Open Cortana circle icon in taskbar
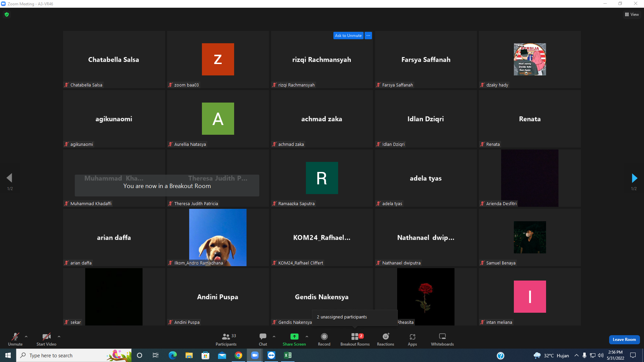This screenshot has width=644, height=362. pyautogui.click(x=140, y=355)
